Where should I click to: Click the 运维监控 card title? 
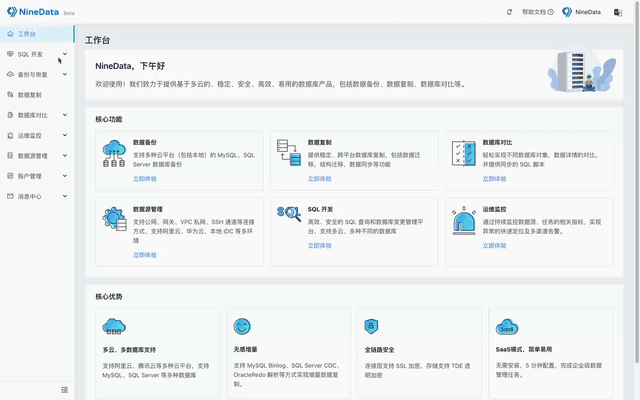pos(494,209)
